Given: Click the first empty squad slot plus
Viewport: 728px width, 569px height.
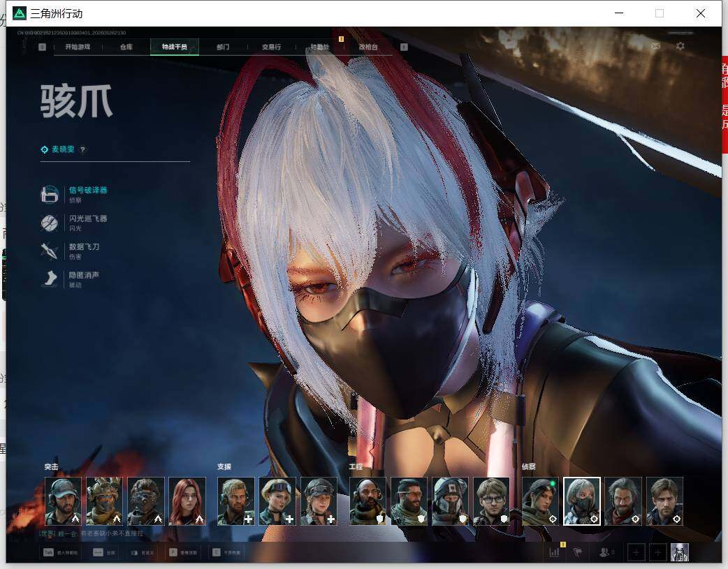Looking at the screenshot, I should [x=636, y=552].
